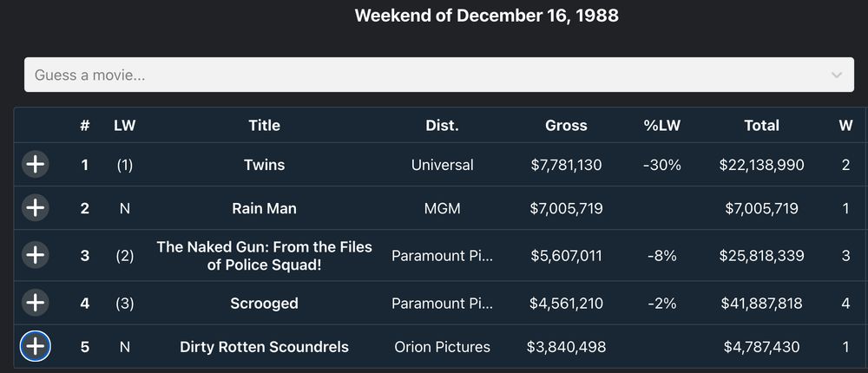This screenshot has width=868, height=373.
Task: Expand the Scrooged row plus icon
Action: coord(35,303)
